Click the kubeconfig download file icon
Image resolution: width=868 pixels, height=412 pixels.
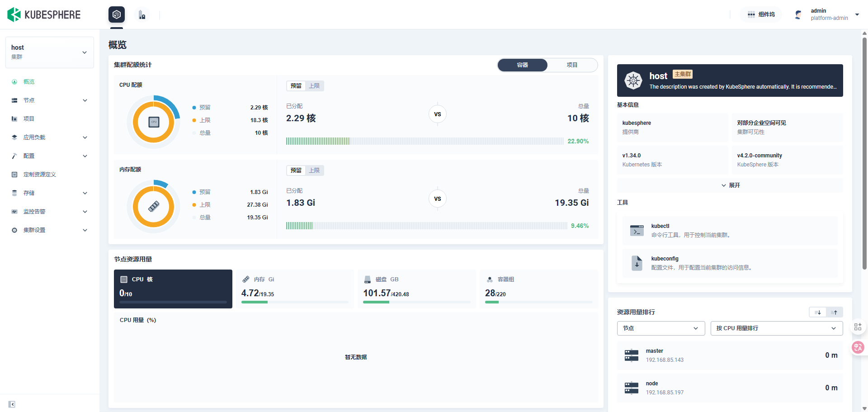coord(637,263)
